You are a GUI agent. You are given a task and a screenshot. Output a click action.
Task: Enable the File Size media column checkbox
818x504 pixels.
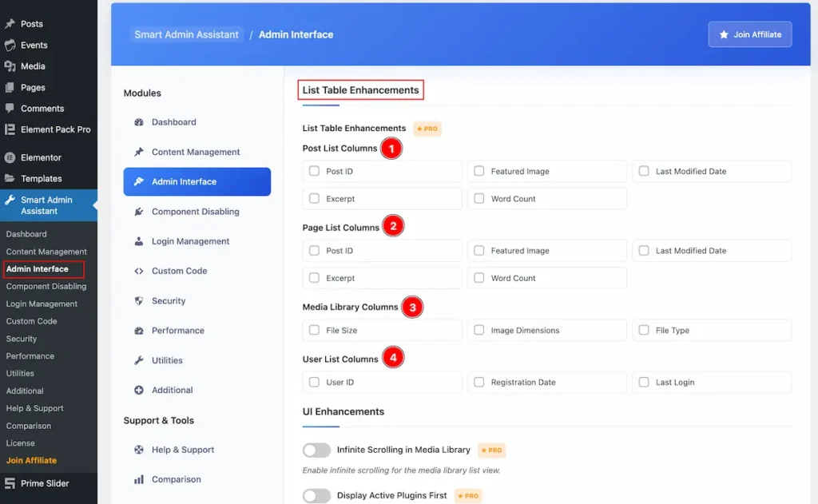[314, 330]
